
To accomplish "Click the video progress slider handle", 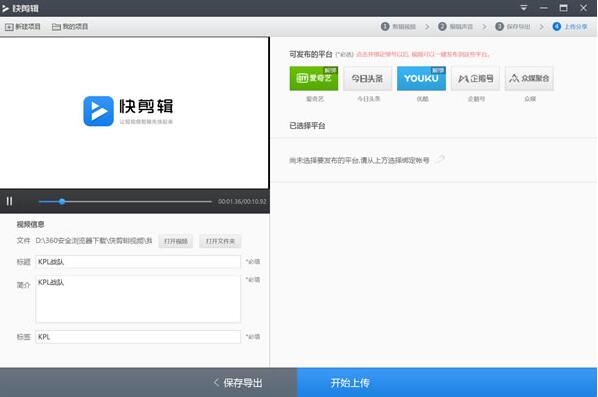I will (x=62, y=201).
